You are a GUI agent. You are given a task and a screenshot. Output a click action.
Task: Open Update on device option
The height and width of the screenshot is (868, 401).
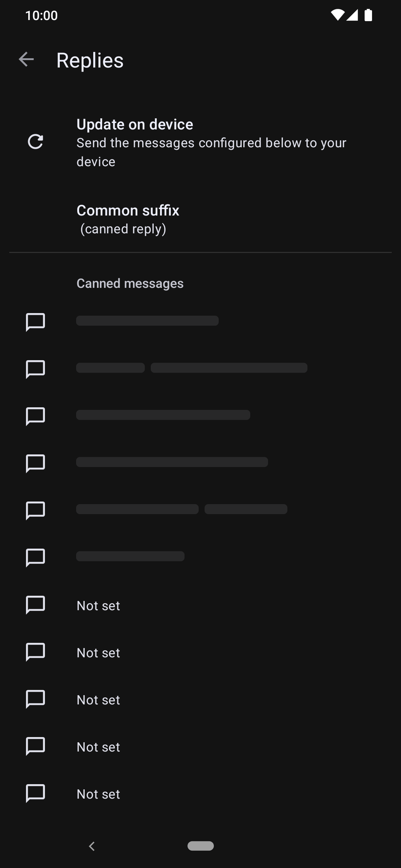pyautogui.click(x=200, y=142)
